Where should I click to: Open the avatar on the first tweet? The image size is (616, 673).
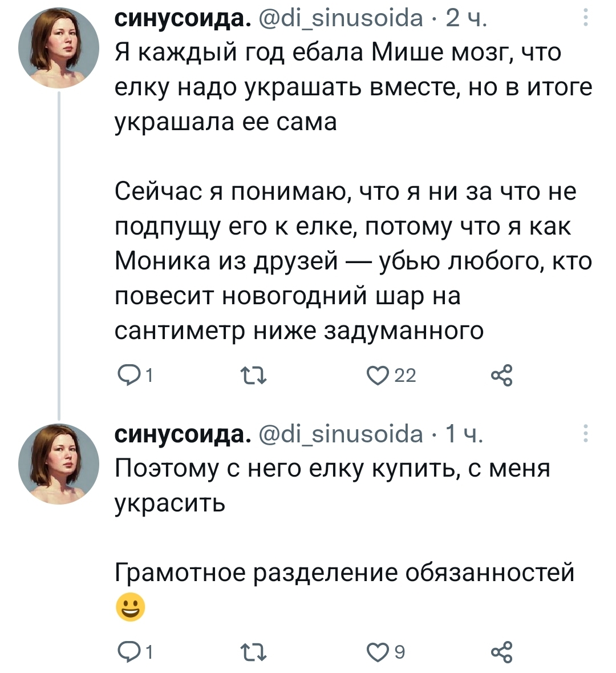click(x=59, y=48)
